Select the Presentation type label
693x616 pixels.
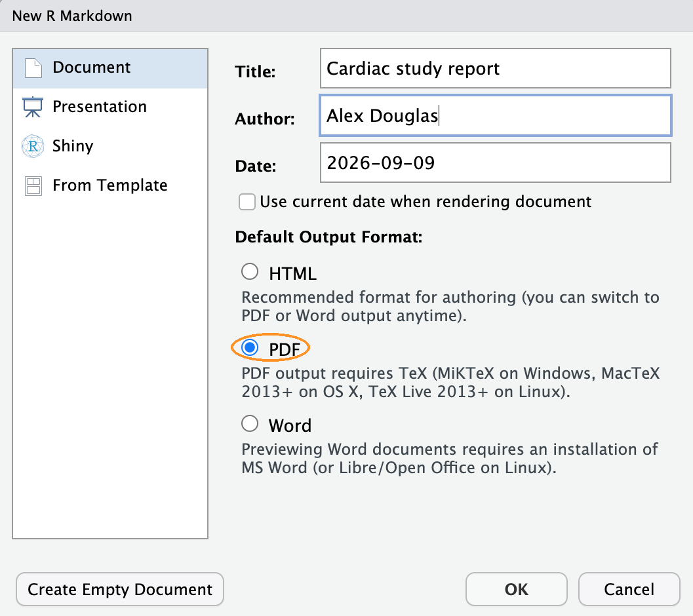100,107
